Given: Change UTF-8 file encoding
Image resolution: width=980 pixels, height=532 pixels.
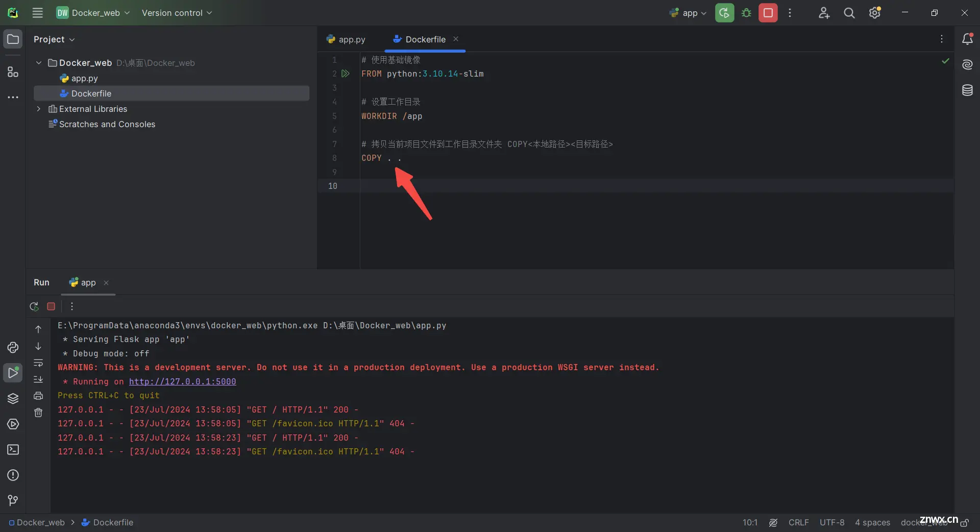Looking at the screenshot, I should (832, 522).
